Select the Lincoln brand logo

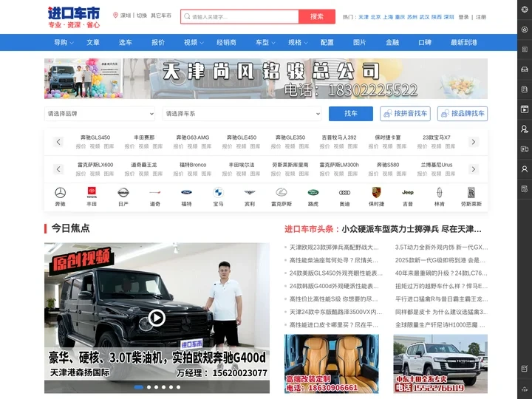click(440, 192)
